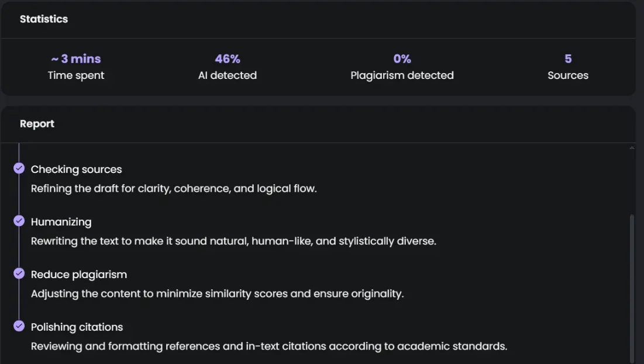
Task: Click the Humanizing step checkmark icon
Action: click(x=19, y=221)
